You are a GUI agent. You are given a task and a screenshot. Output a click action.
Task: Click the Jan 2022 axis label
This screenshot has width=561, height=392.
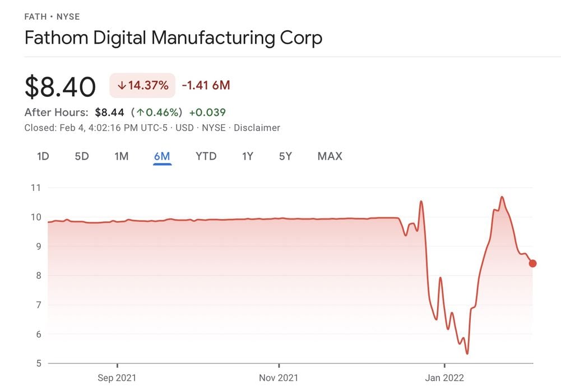[444, 378]
